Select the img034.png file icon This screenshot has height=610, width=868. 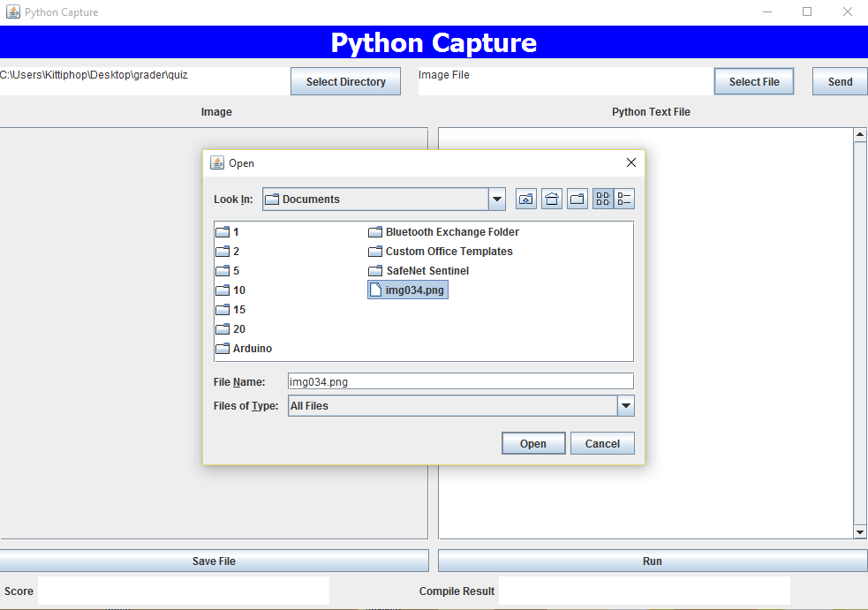(407, 290)
